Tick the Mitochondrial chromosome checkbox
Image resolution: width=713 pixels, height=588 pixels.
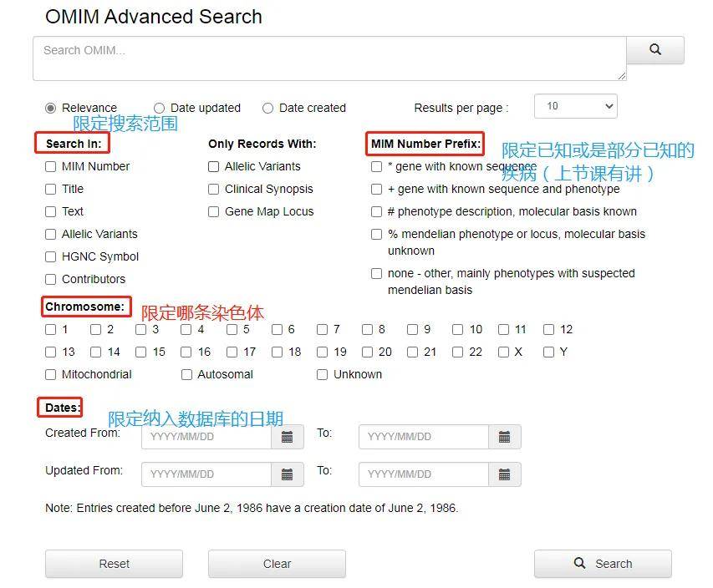[x=51, y=374]
